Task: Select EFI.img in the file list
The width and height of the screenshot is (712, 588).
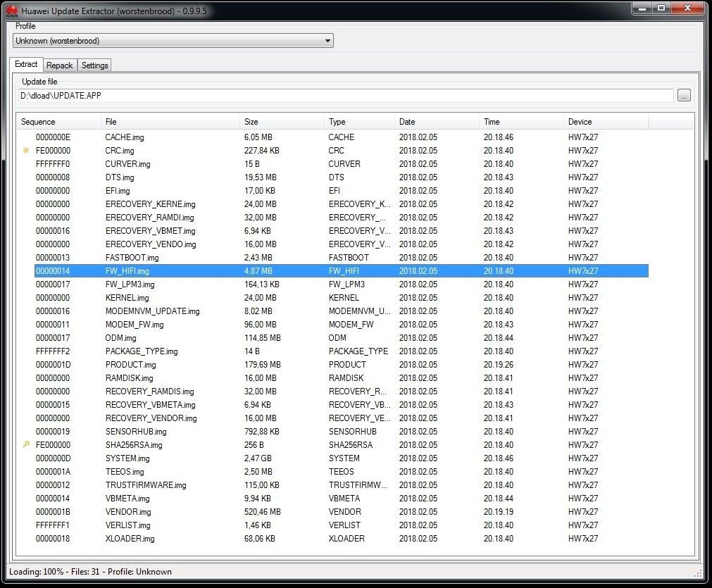Action: click(x=342, y=191)
